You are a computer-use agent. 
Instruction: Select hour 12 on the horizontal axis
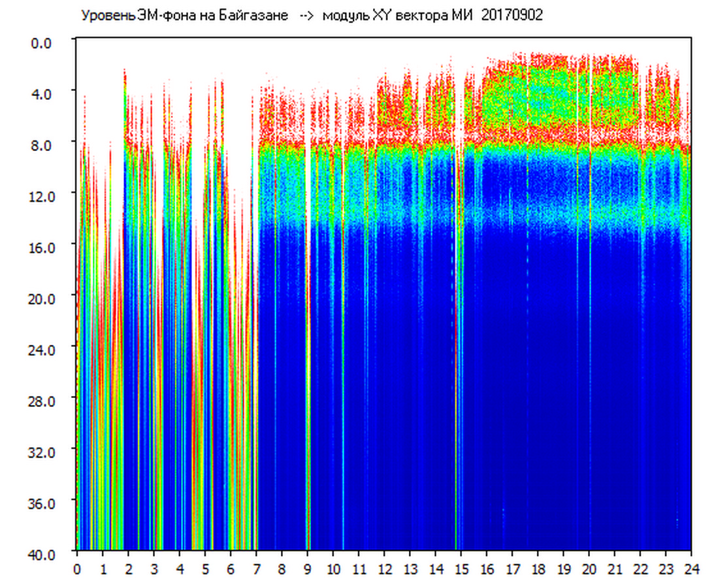point(385,569)
